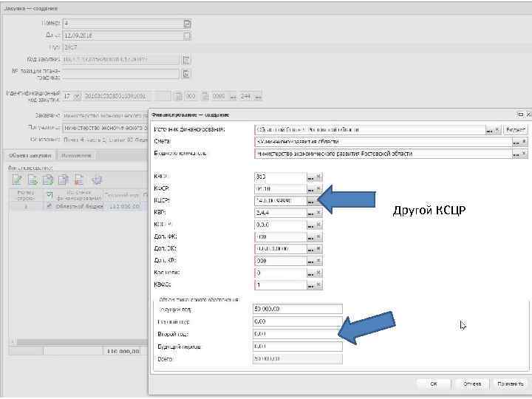Viewport: 532px width, 399px height.
Task: Clear the КВР field with its X icon
Action: click(318, 213)
